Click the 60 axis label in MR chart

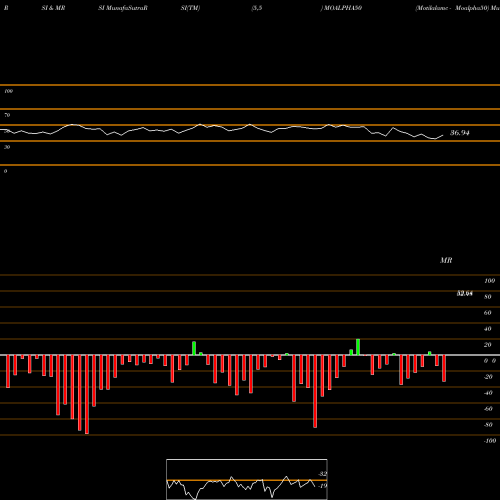tap(487, 313)
